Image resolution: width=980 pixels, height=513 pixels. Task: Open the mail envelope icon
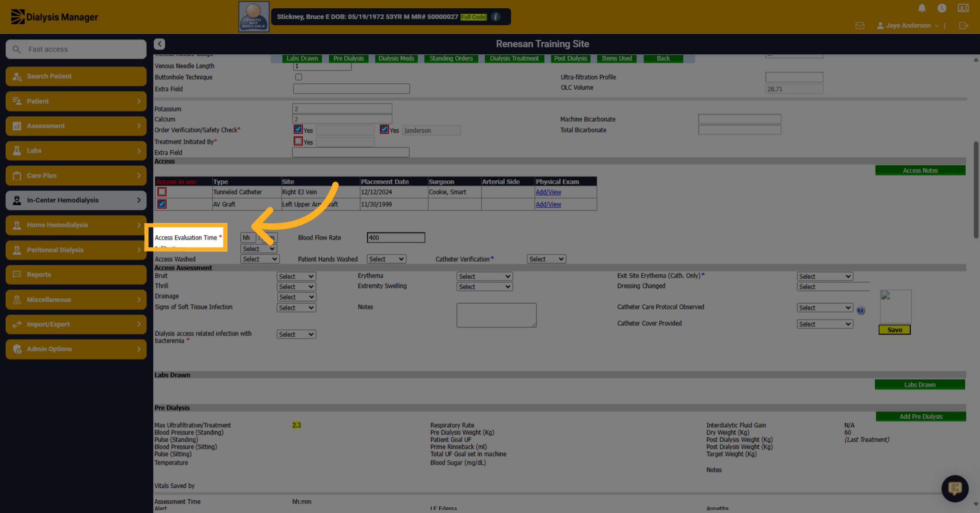[860, 26]
